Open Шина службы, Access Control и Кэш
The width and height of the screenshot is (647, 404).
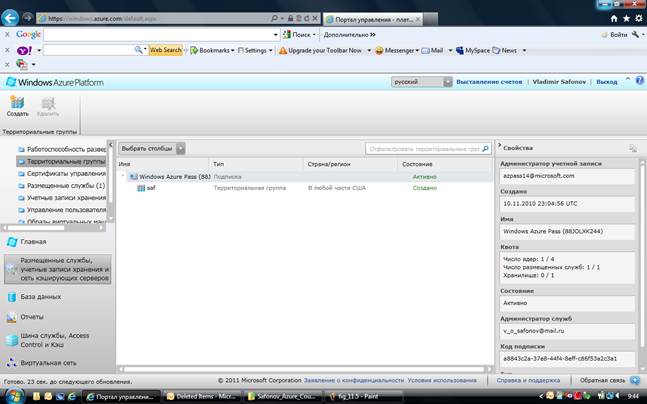(x=57, y=340)
